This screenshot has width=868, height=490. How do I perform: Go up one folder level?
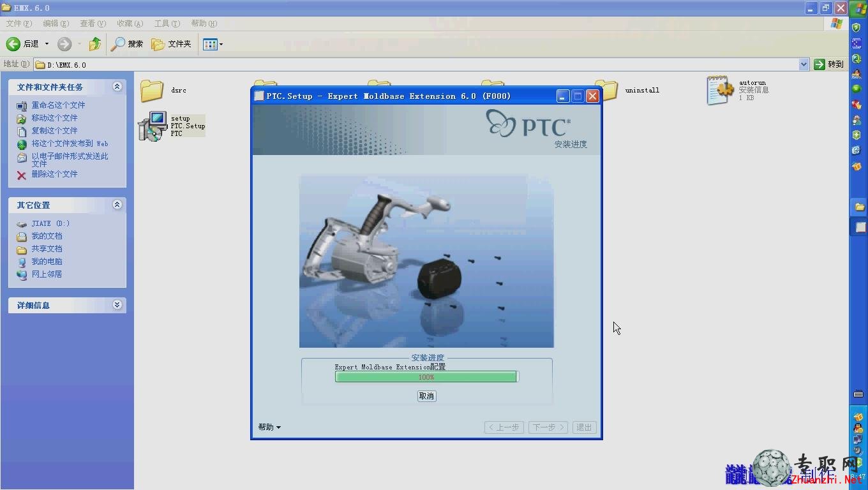(95, 44)
